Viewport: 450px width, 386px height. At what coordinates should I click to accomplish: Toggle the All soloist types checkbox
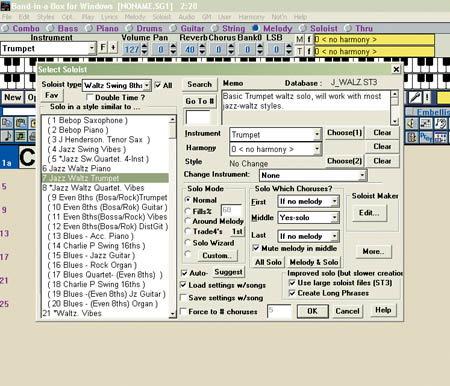coord(158,85)
